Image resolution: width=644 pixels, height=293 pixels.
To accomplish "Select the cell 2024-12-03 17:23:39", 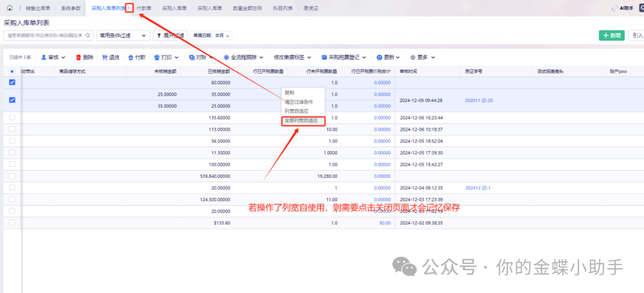I will tap(420, 199).
